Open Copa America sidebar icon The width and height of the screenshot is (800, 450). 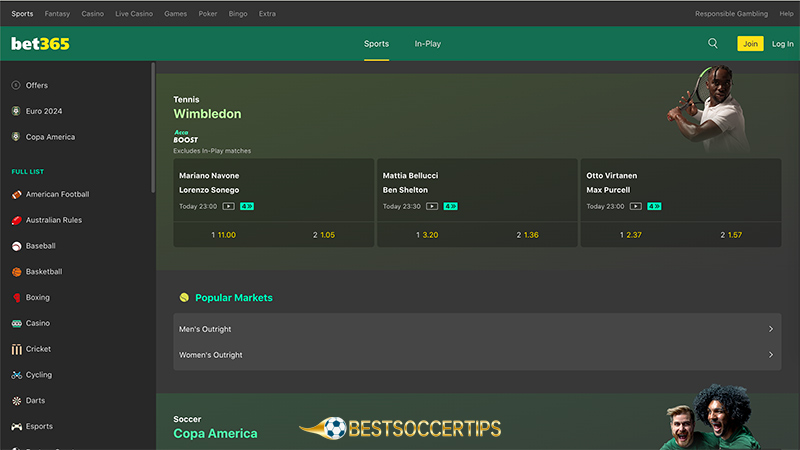click(16, 137)
